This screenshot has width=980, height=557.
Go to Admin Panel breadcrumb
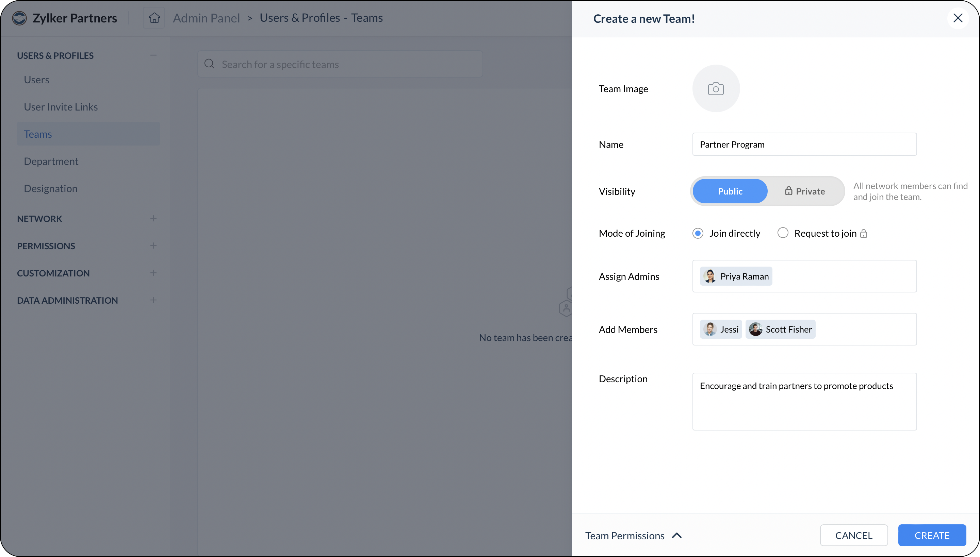tap(206, 18)
